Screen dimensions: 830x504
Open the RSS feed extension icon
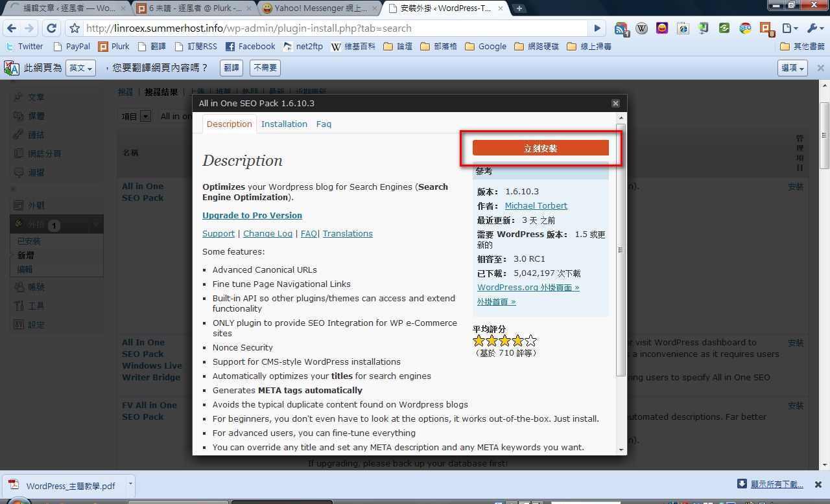pos(621,29)
